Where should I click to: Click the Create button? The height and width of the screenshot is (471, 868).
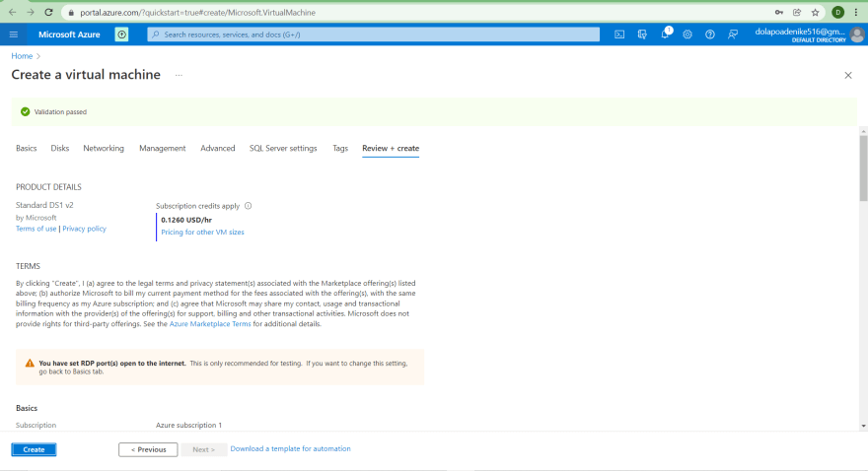point(34,449)
